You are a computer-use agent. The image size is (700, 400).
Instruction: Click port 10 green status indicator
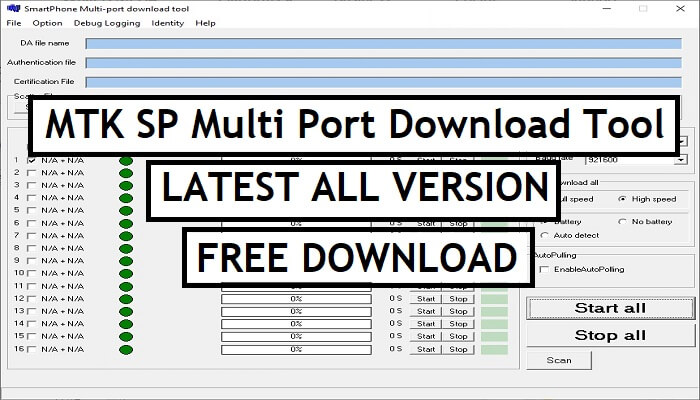click(126, 274)
